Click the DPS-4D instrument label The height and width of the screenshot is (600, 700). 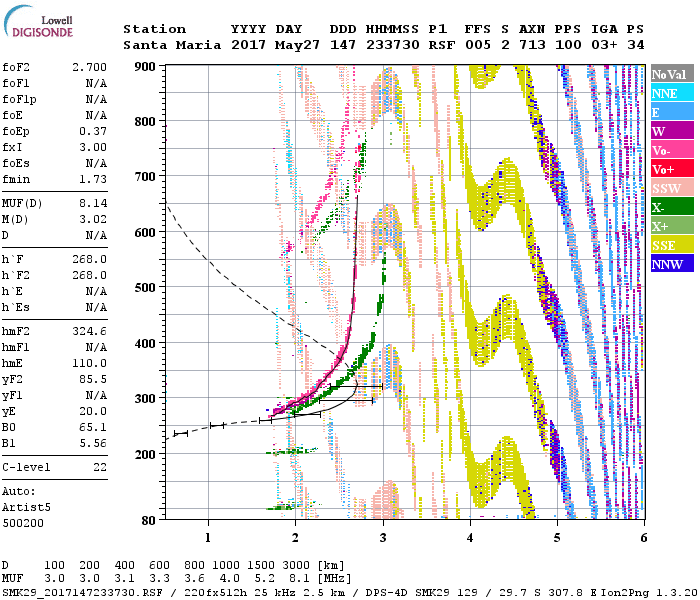tap(387, 593)
